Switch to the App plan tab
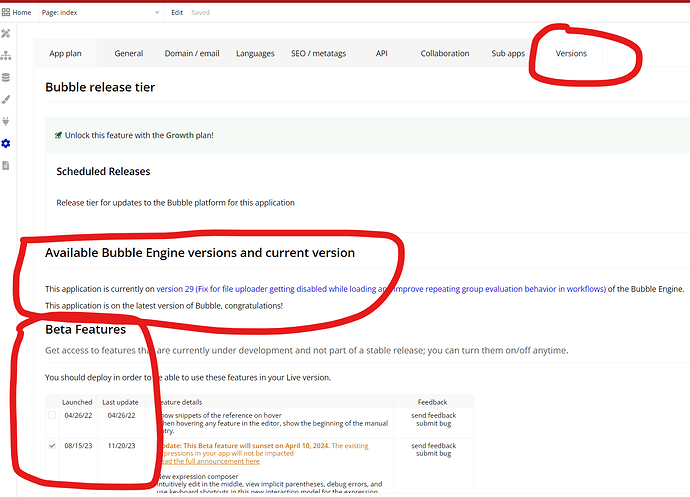Screen dimensions: 690x497 65,53
